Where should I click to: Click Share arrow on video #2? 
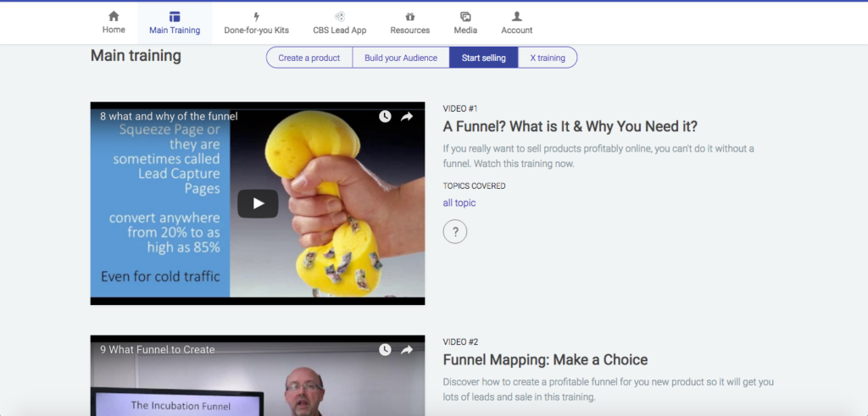coord(407,350)
